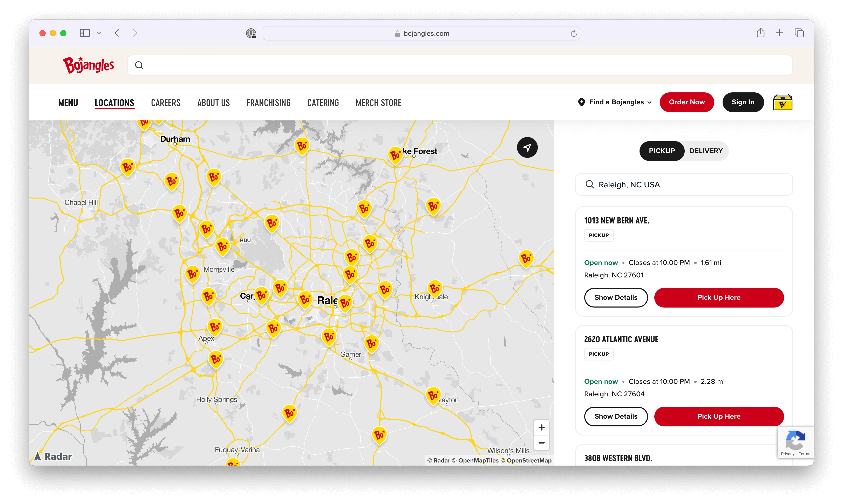Pick Up Here at 2620 Atlantic Avenue
843x504 pixels.
point(719,416)
